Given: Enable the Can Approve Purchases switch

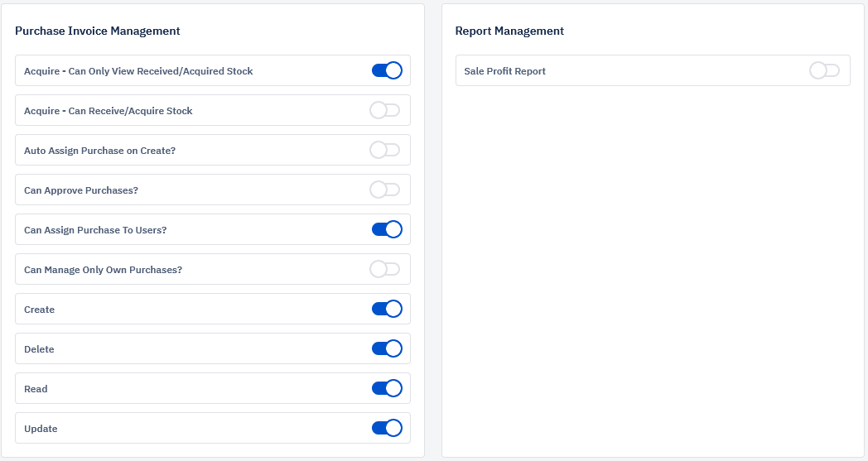Looking at the screenshot, I should (x=385, y=190).
